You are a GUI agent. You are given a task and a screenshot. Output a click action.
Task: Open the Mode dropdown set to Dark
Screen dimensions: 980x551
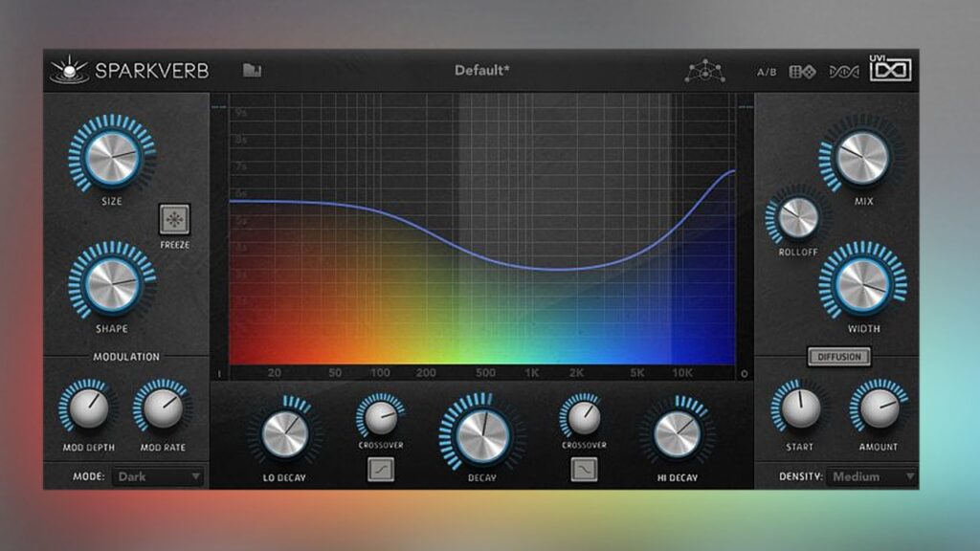(x=158, y=476)
